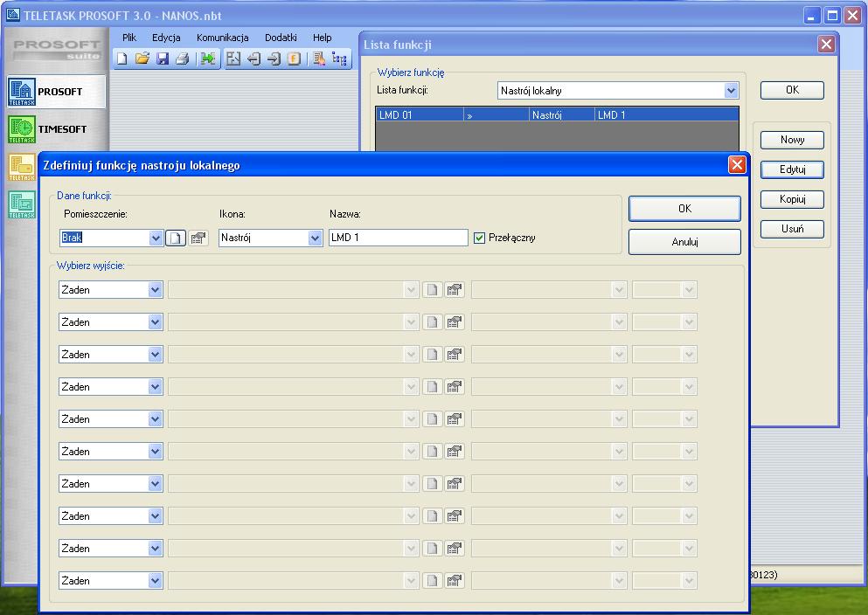Click the left arrow inputs toolbar icon
This screenshot has width=868, height=615.
click(x=253, y=59)
